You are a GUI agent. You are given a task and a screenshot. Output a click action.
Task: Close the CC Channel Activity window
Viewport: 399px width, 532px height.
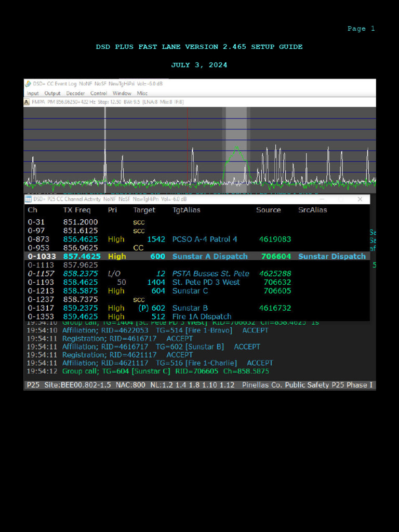tap(360, 199)
